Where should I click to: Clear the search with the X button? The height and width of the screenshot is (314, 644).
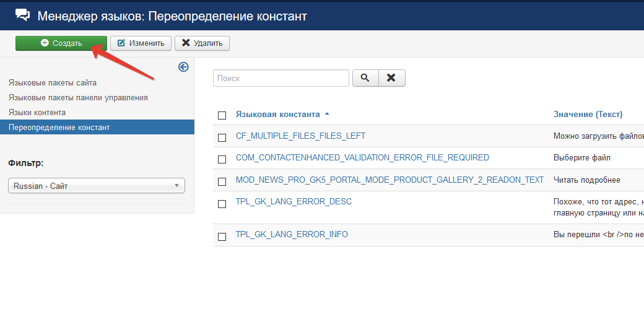coord(391,78)
